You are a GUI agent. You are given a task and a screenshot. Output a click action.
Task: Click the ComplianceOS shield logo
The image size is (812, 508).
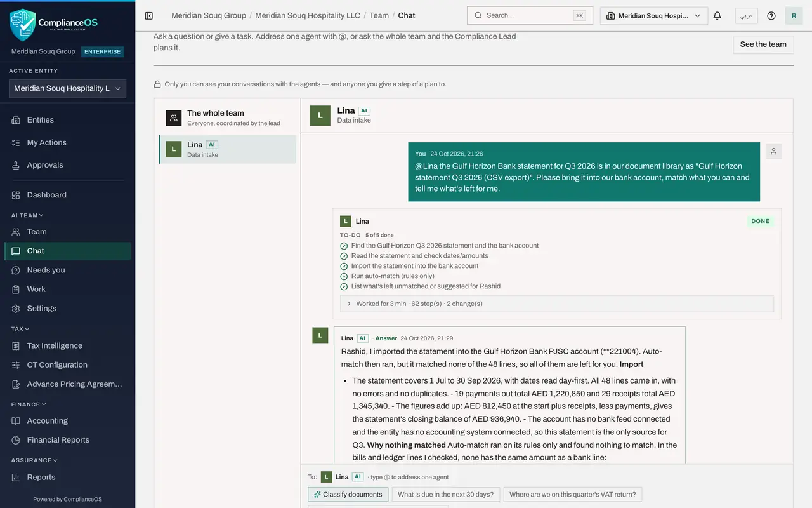(x=22, y=24)
